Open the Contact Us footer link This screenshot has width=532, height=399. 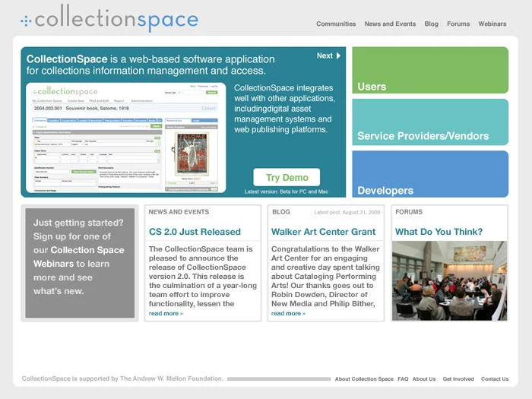[x=495, y=379]
